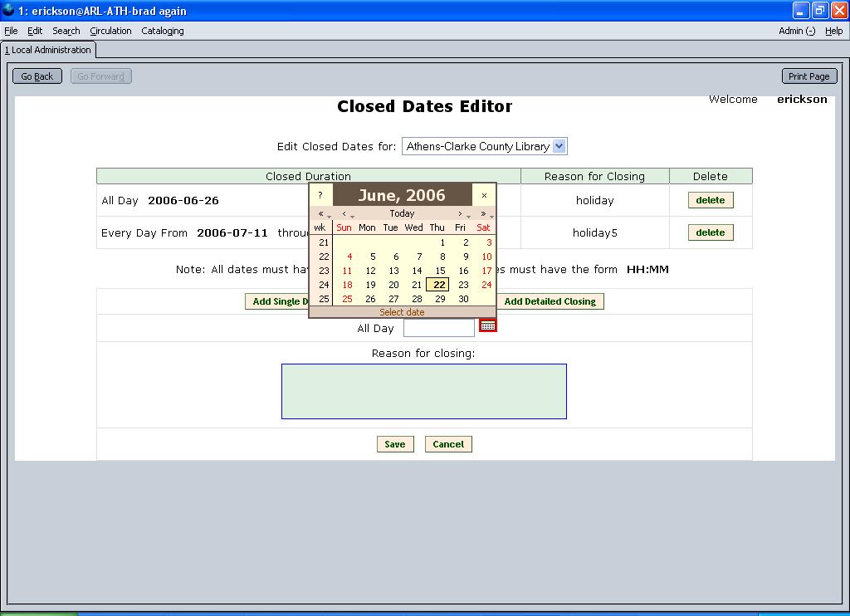The image size is (850, 616).
Task: Select June 29 in the calendar
Action: [x=440, y=299]
